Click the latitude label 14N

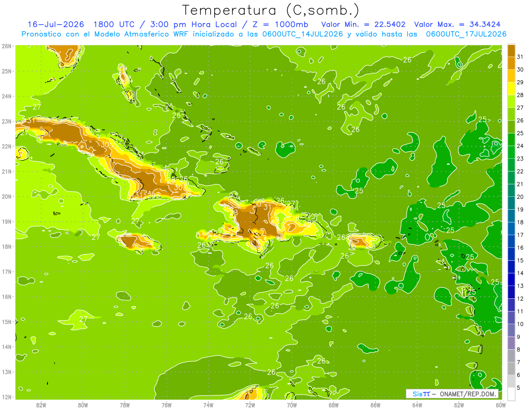pyautogui.click(x=6, y=347)
